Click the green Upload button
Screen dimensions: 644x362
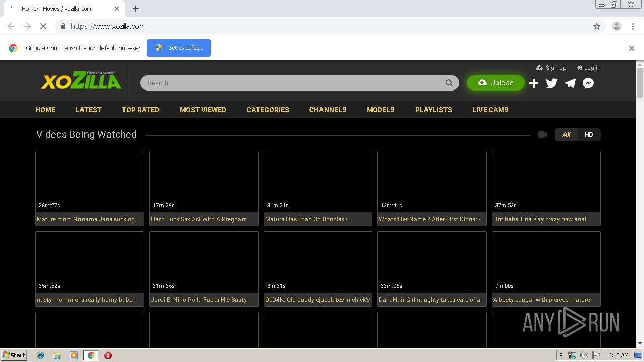(496, 83)
